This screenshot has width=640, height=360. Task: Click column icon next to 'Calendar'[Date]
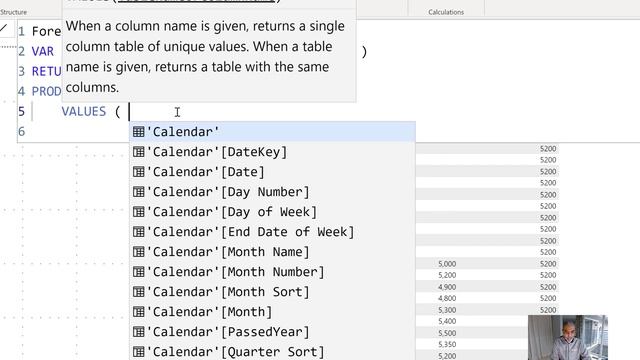point(139,172)
